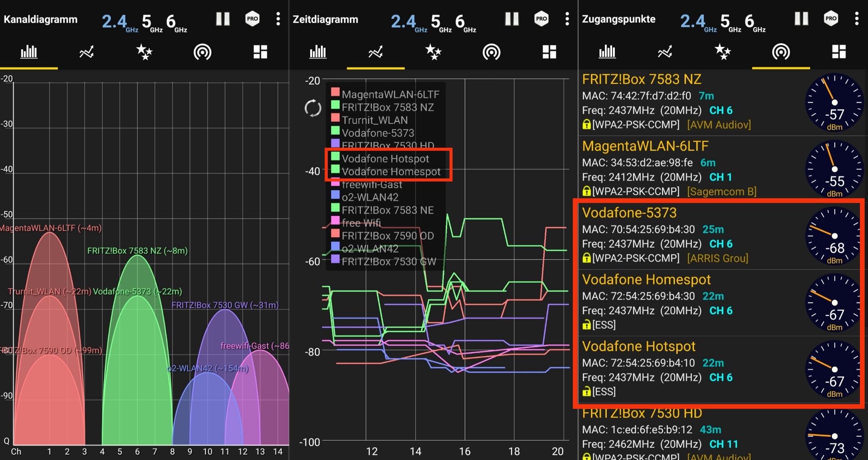Viewport: 868px width, 460px height.
Task: Toggle 5 GHz band in Kanaldiagramm panel
Action: click(152, 22)
